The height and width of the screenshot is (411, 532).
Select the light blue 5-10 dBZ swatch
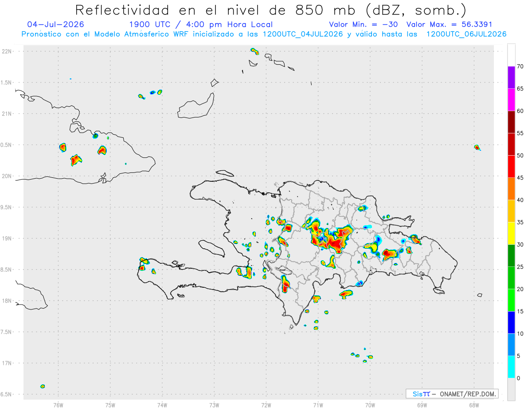(511, 344)
